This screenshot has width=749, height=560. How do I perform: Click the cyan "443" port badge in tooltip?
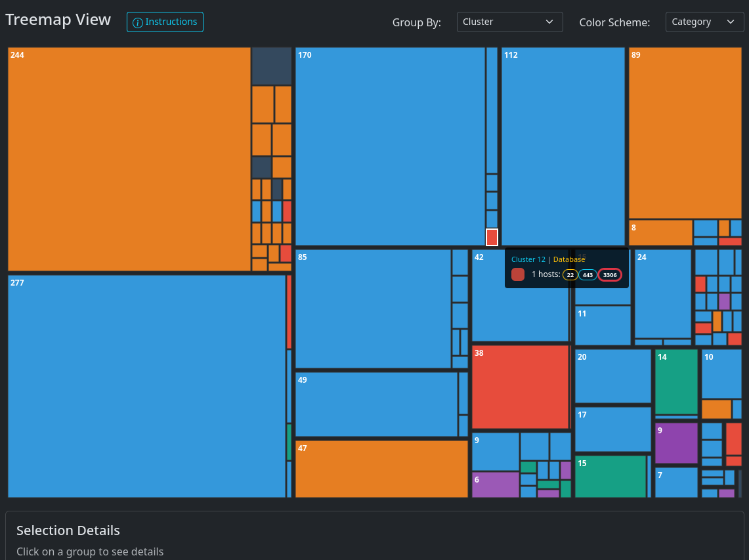[x=588, y=274]
